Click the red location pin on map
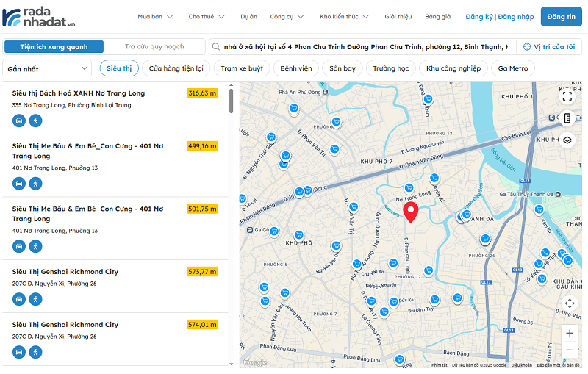Viewport: 588px width, 374px height. coord(412,212)
